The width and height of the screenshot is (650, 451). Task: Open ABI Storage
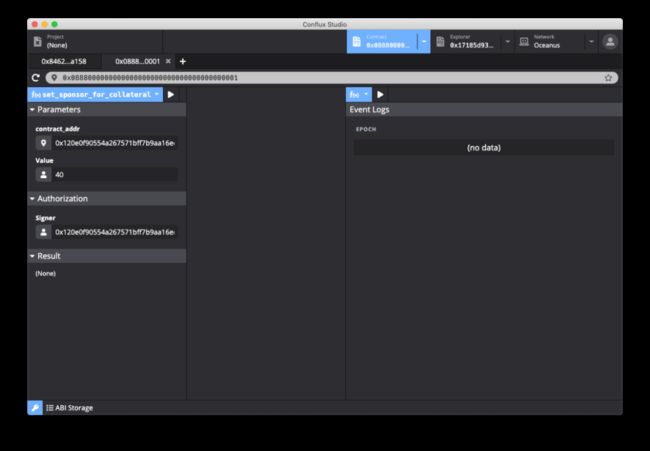pos(70,408)
